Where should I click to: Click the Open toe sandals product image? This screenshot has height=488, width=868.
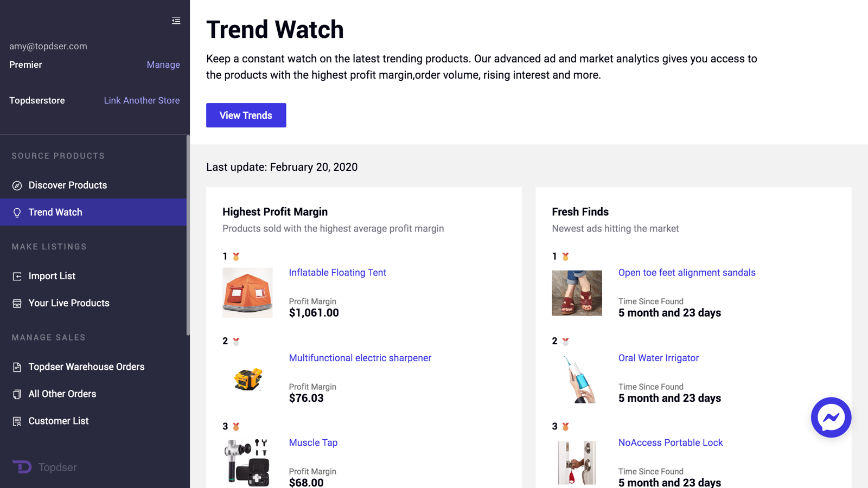[577, 293]
